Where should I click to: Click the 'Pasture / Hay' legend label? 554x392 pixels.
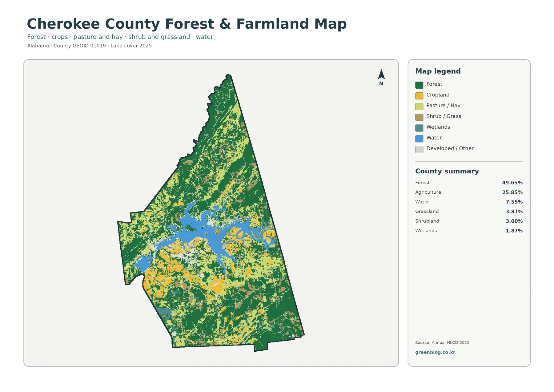tap(443, 106)
